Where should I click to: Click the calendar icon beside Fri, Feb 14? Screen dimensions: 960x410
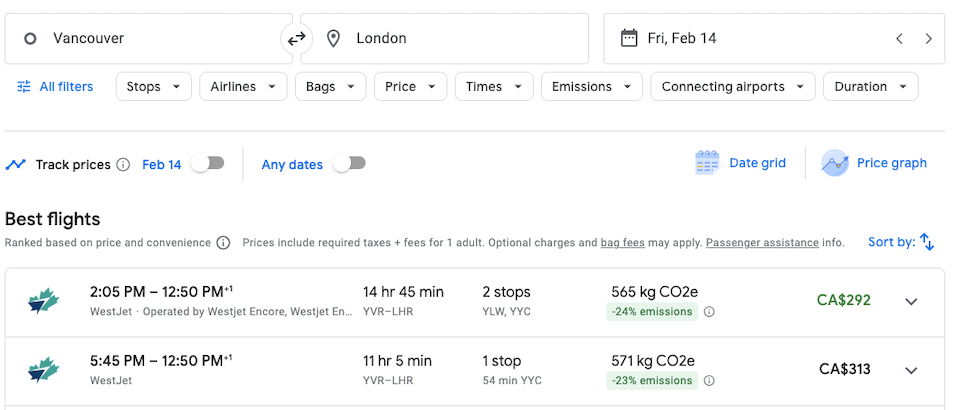(629, 39)
